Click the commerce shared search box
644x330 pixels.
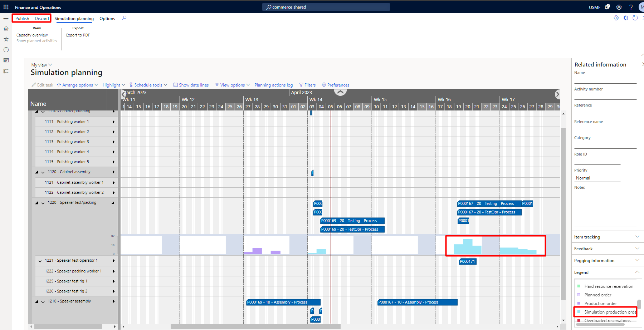pyautogui.click(x=326, y=7)
